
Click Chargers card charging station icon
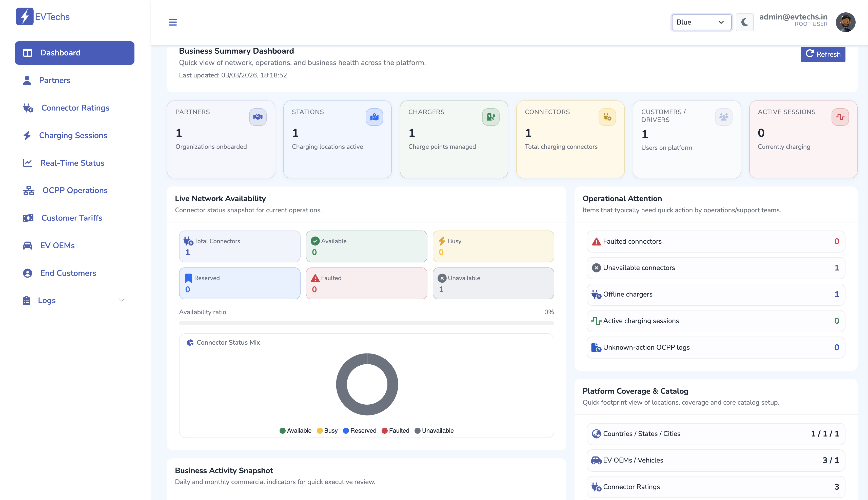click(x=491, y=117)
